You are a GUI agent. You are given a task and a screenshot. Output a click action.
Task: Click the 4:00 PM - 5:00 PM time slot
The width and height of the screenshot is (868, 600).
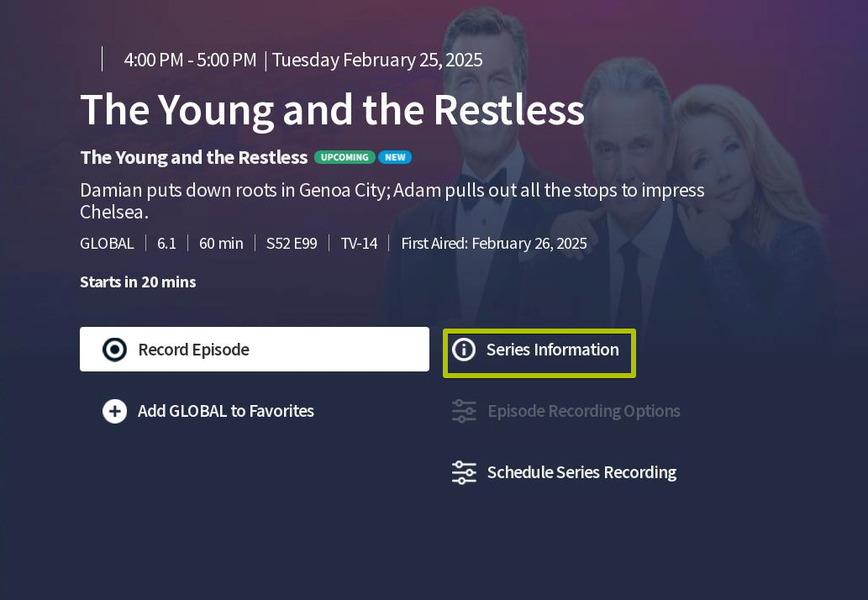[191, 60]
